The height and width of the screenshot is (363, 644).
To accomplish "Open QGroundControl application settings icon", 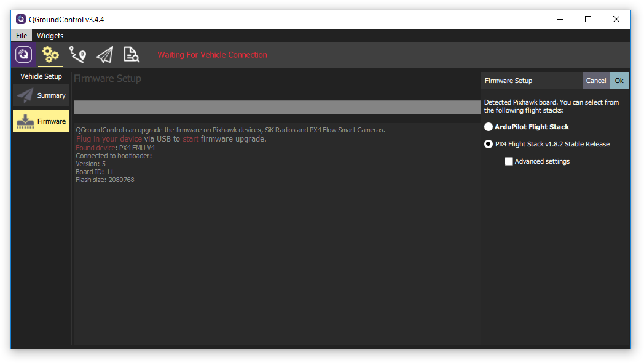I will [23, 54].
